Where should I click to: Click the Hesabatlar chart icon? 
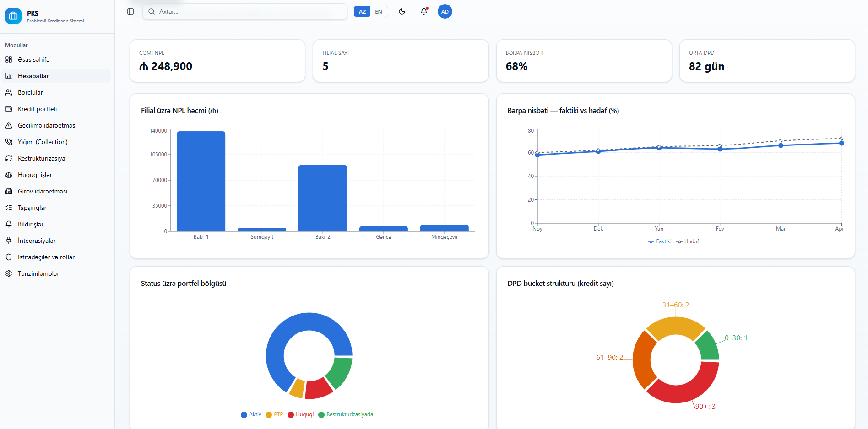pyautogui.click(x=9, y=76)
